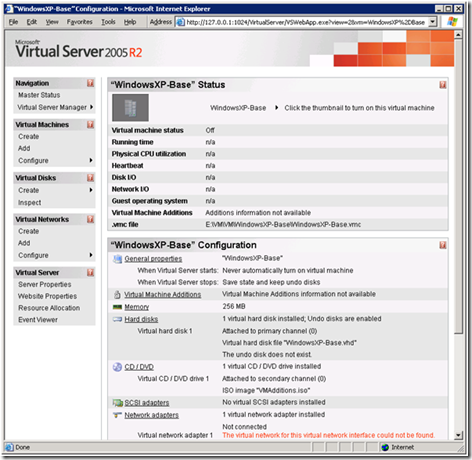Click the virtual machine thumbnail to turn it on
Viewport: 472px width, 460px height.
(130, 108)
